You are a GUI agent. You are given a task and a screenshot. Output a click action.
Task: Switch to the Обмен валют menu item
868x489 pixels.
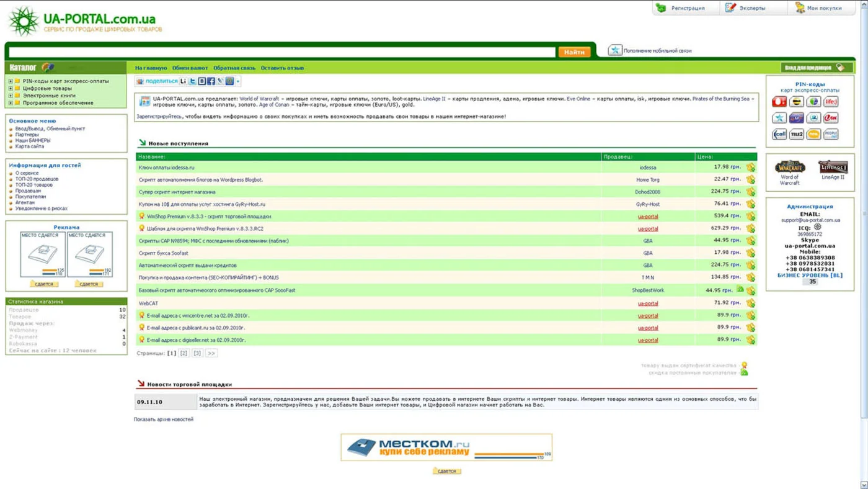pos(190,68)
